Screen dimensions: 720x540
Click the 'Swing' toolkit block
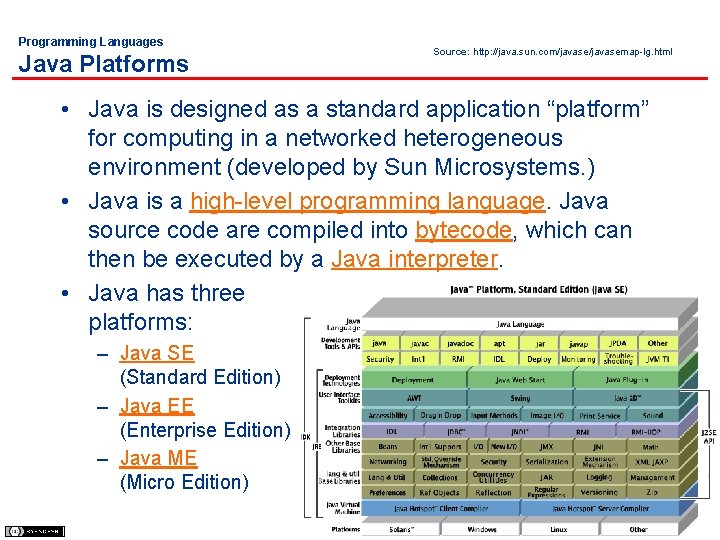pyautogui.click(x=520, y=398)
